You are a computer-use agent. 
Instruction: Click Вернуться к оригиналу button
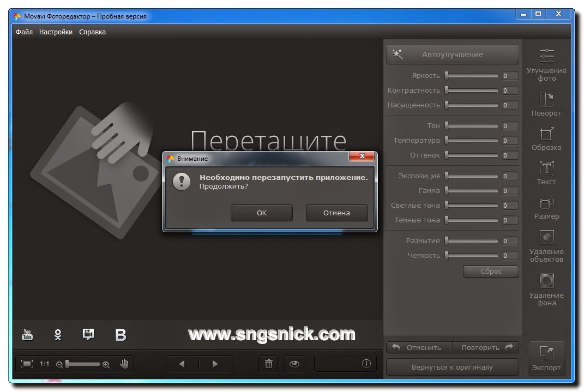(x=452, y=367)
